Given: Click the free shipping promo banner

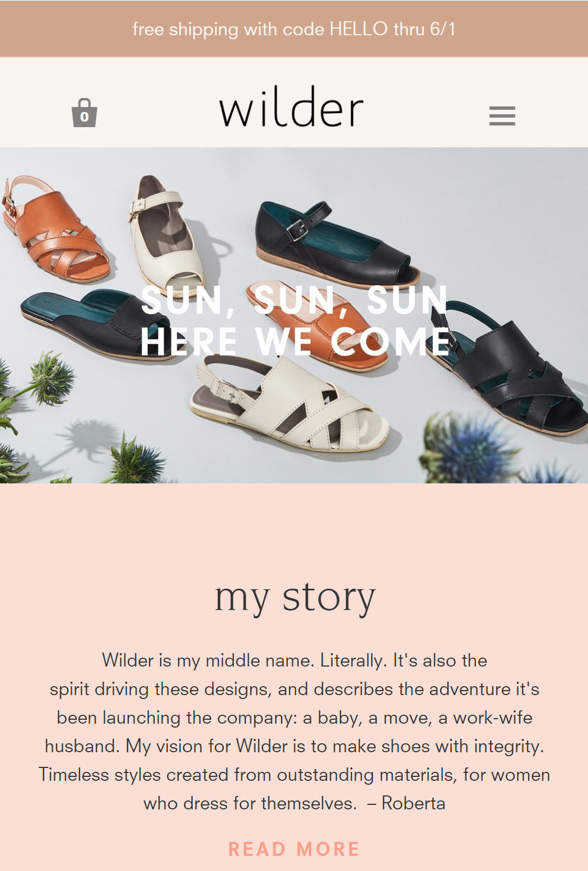Looking at the screenshot, I should pos(294,29).
